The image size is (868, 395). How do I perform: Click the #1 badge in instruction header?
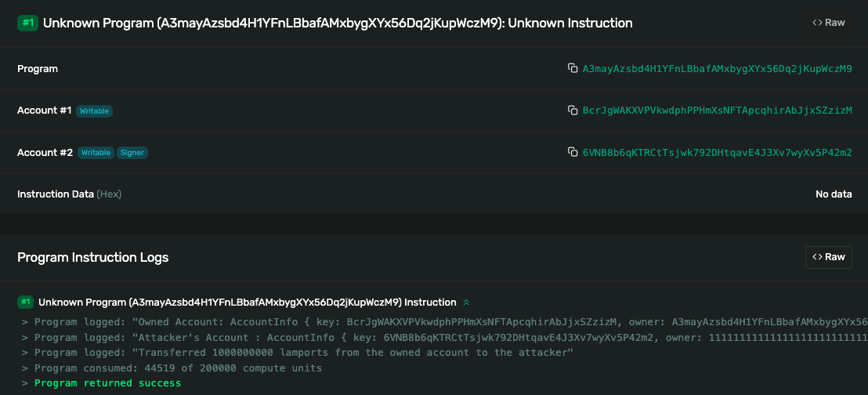[x=27, y=23]
